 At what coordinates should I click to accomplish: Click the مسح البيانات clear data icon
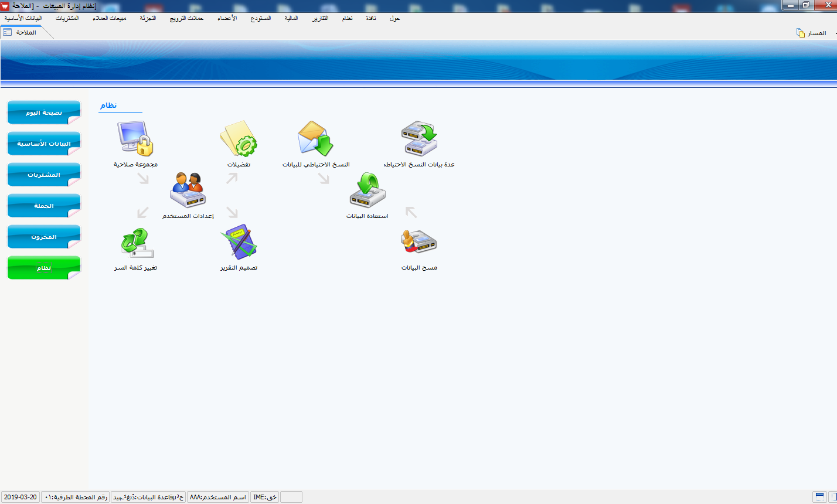(419, 241)
